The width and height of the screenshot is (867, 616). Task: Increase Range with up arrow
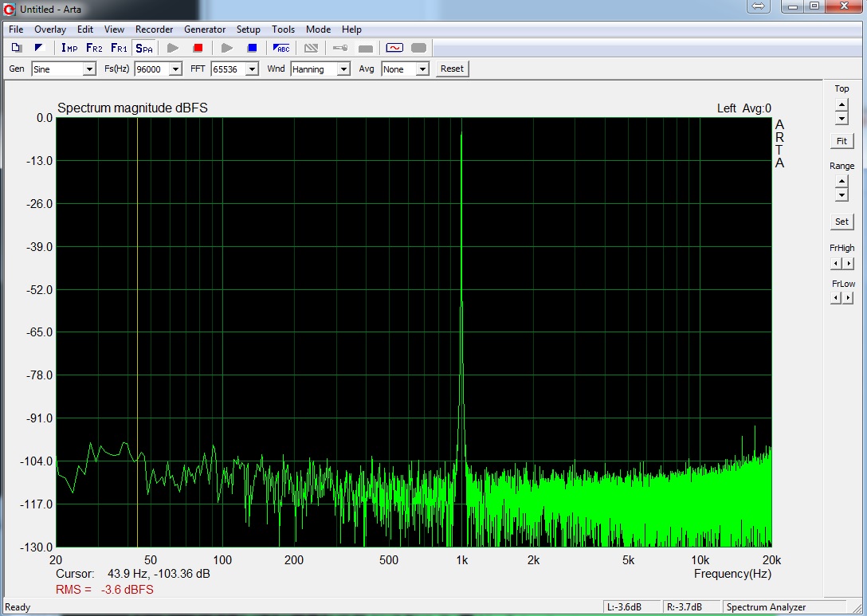(841, 182)
